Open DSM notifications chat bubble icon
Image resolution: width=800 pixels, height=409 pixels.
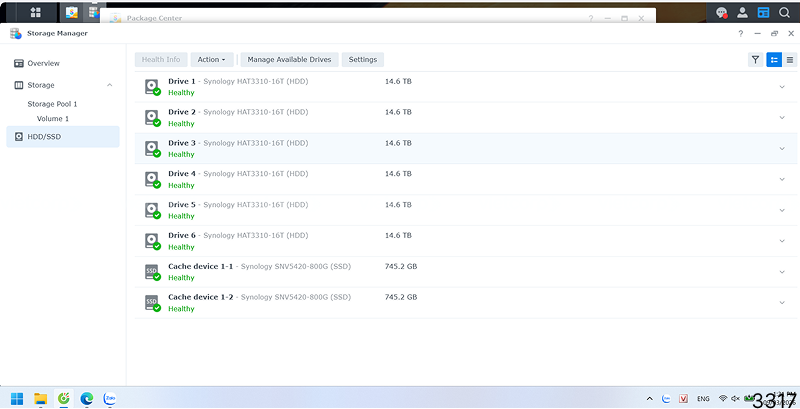coord(721,13)
